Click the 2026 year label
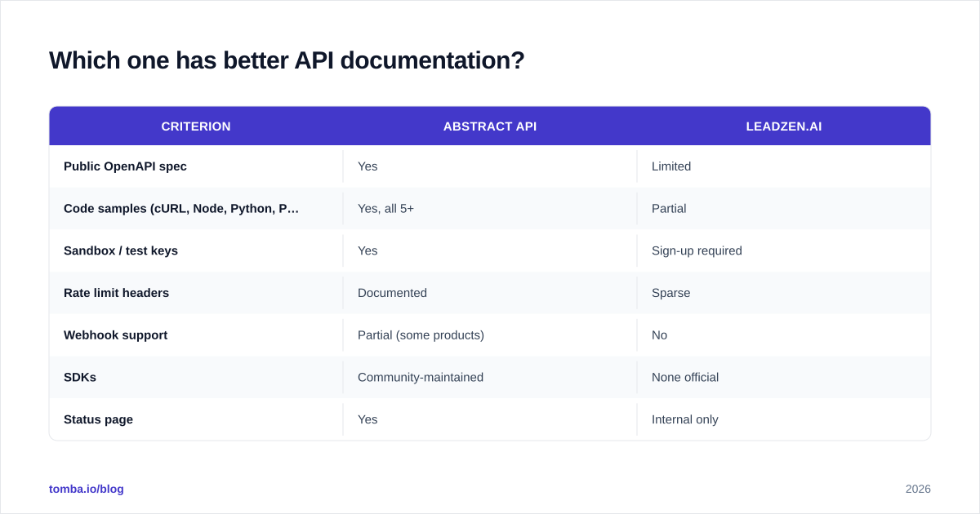 [x=918, y=489]
